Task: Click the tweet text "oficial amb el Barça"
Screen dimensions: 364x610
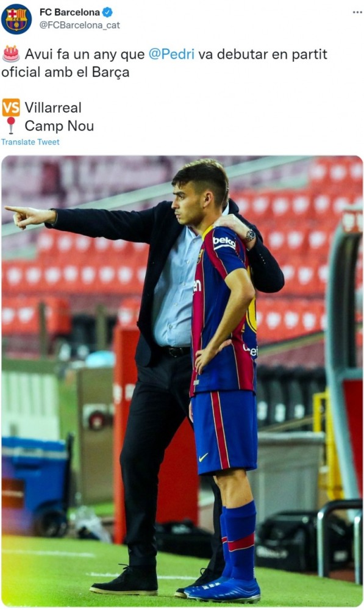Action: (65, 73)
